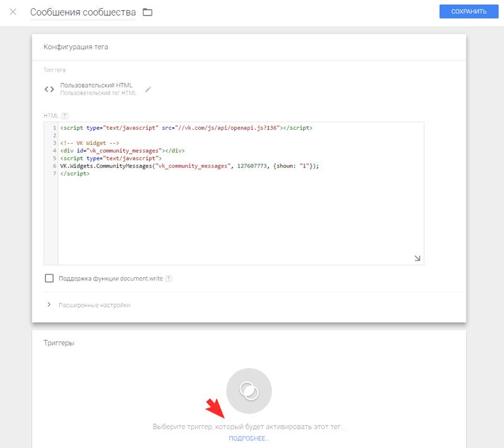Expand Расширенные настройки section
The image size is (504, 448).
94,305
